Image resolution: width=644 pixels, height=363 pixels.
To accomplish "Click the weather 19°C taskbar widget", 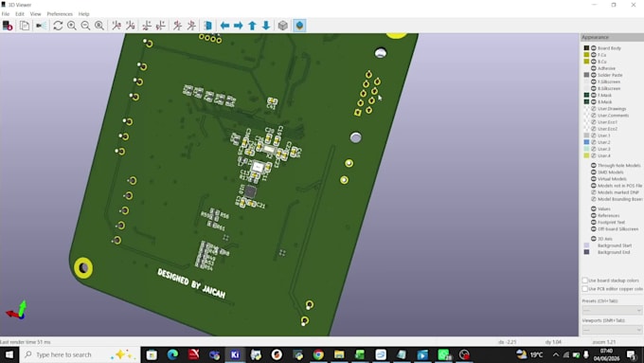I will (529, 354).
